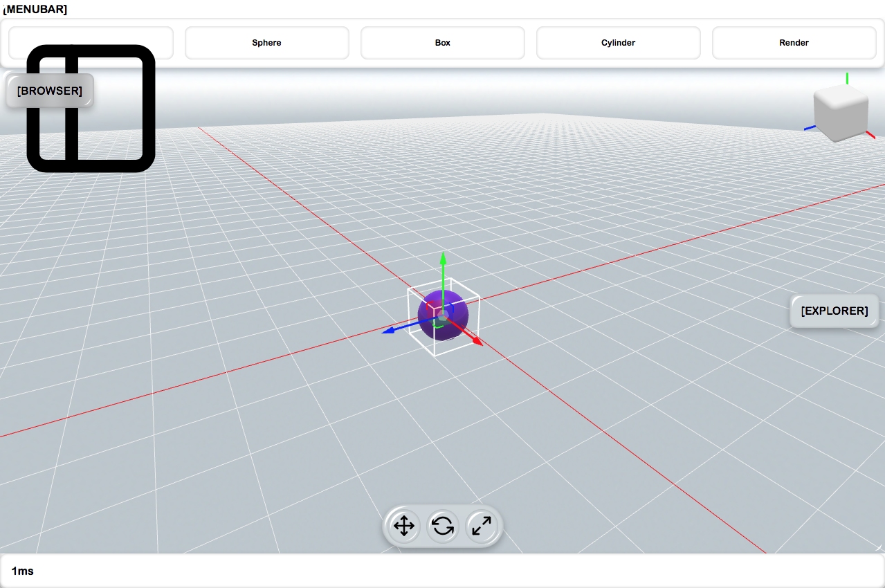Select the Rotate tool at the bottom
The width and height of the screenshot is (885, 588).
click(443, 526)
